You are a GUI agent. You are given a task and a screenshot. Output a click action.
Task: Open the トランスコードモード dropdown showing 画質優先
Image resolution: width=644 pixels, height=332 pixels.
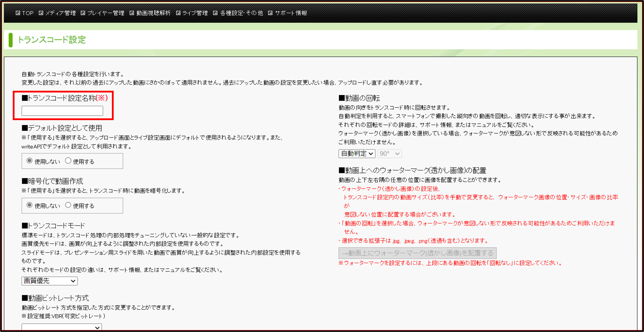point(49,281)
